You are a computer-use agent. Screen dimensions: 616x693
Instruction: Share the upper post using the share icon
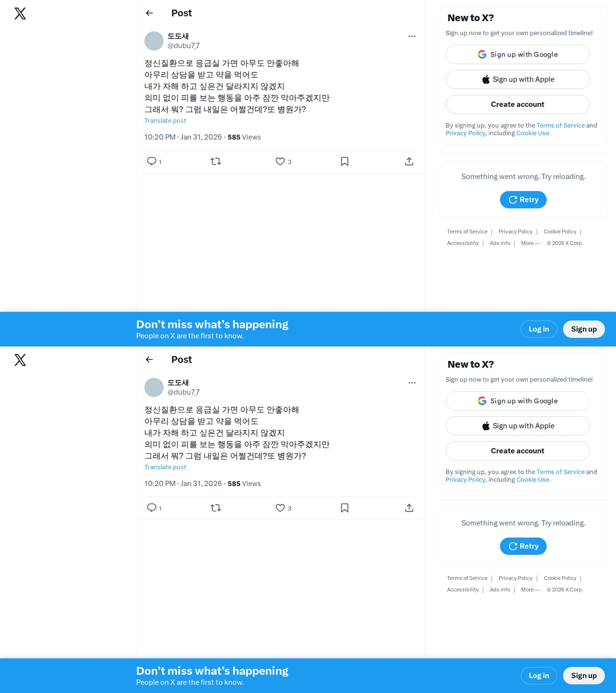pos(409,161)
